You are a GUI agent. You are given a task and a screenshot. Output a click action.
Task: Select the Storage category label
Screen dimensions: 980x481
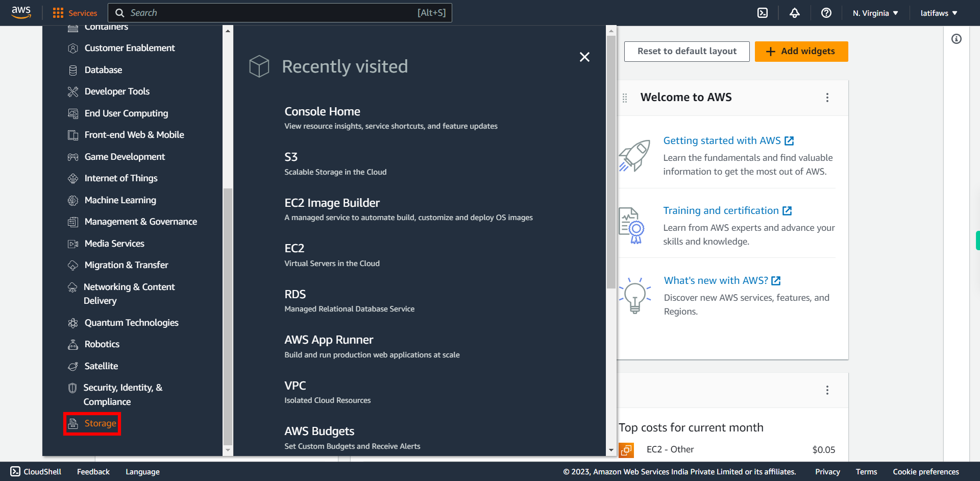coord(101,423)
